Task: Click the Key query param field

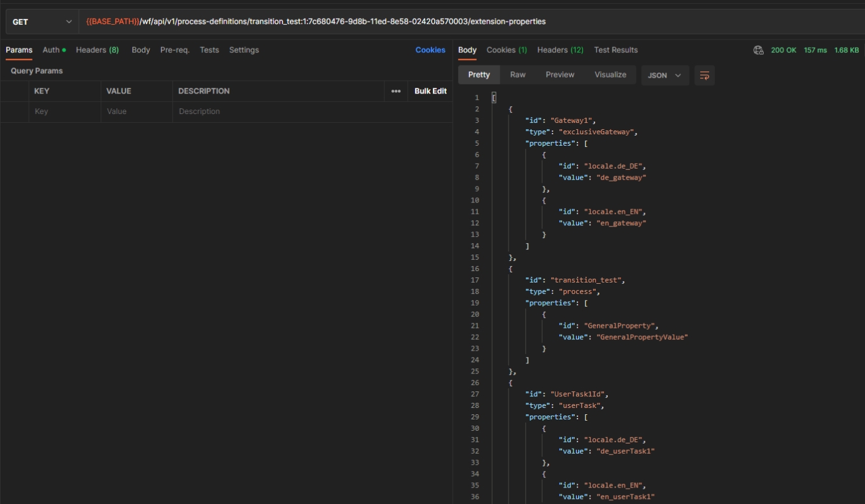Action: [64, 111]
